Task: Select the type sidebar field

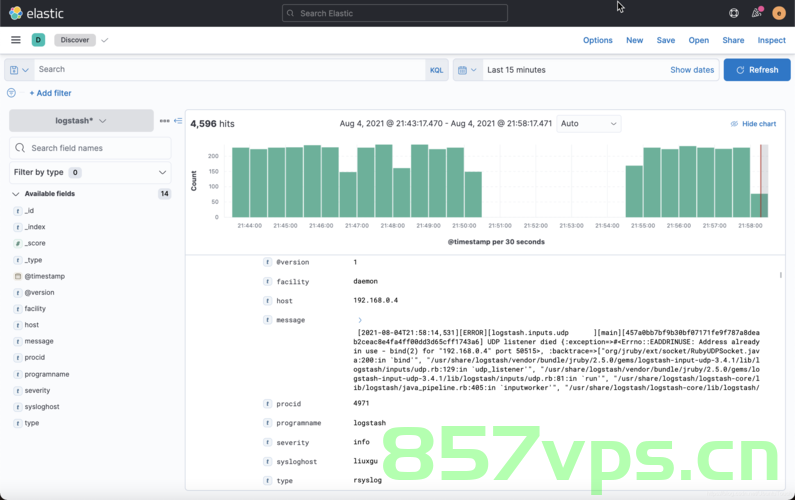Action: (31, 423)
